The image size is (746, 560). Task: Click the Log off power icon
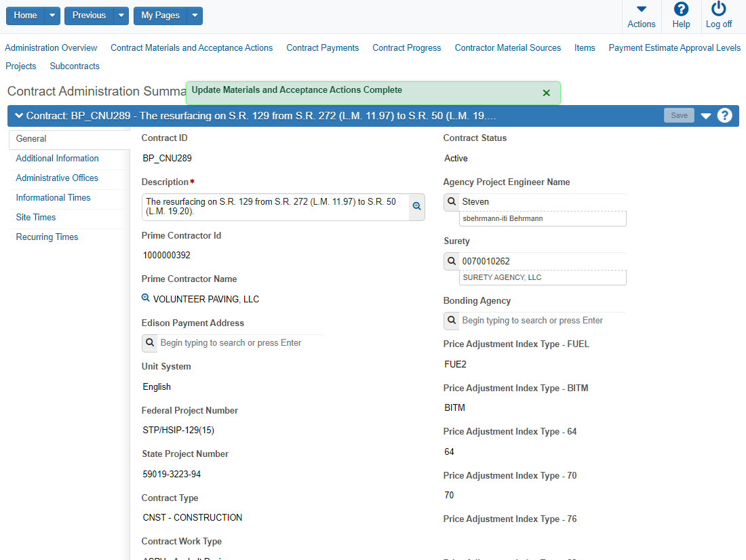pos(718,9)
